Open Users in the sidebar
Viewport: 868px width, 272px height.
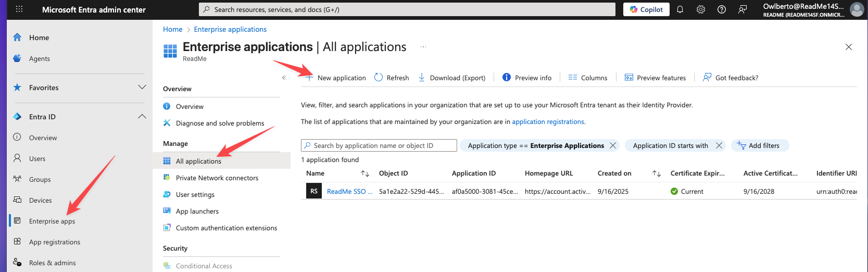[x=37, y=158]
